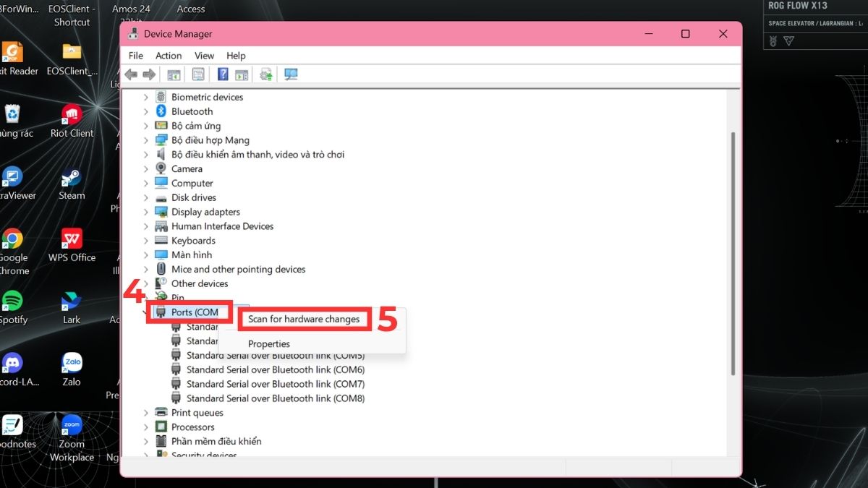Expand the Bluetooth node chevron
868x488 pixels.
pyautogui.click(x=146, y=111)
